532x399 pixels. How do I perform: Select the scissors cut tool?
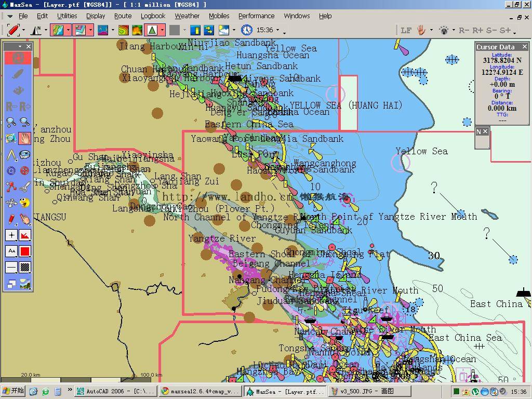[25, 187]
